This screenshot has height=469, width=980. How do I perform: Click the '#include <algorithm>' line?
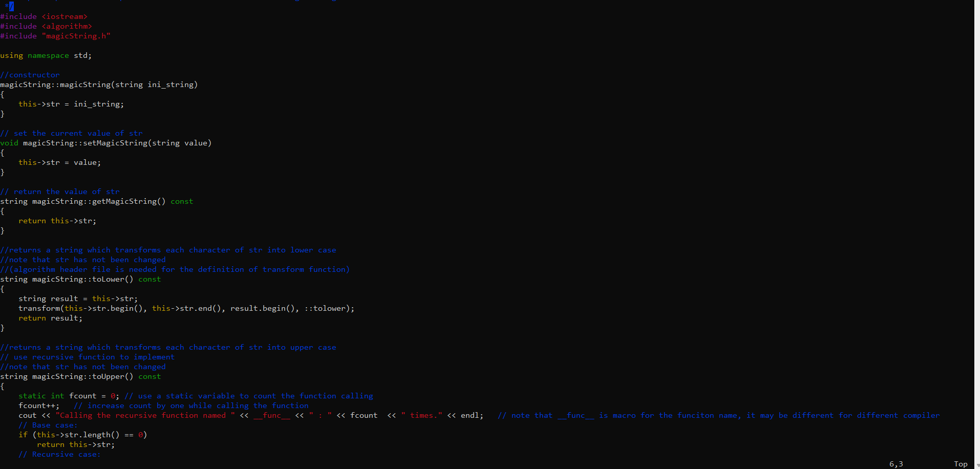point(46,26)
